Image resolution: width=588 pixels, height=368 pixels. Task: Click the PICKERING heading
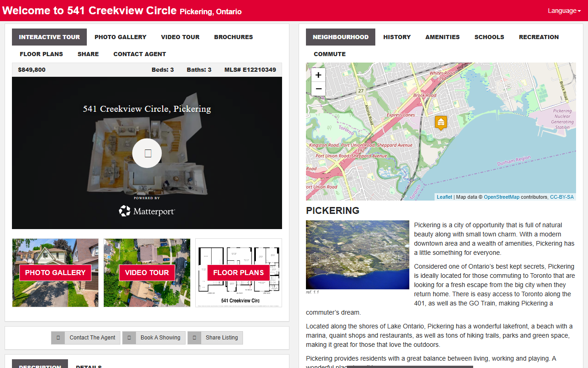coord(333,211)
